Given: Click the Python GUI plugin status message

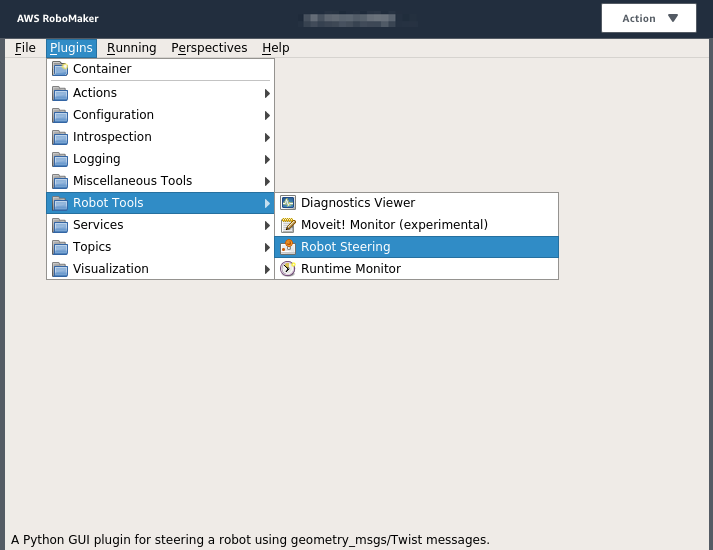Looking at the screenshot, I should (250, 540).
